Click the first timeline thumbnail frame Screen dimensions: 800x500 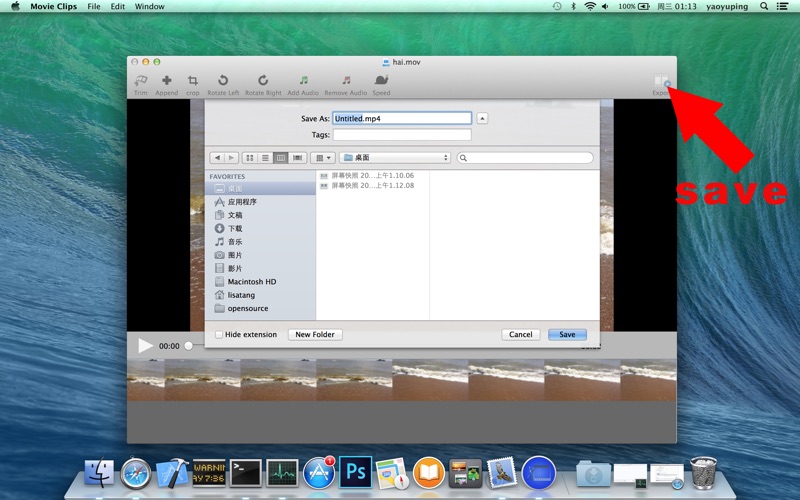click(146, 380)
